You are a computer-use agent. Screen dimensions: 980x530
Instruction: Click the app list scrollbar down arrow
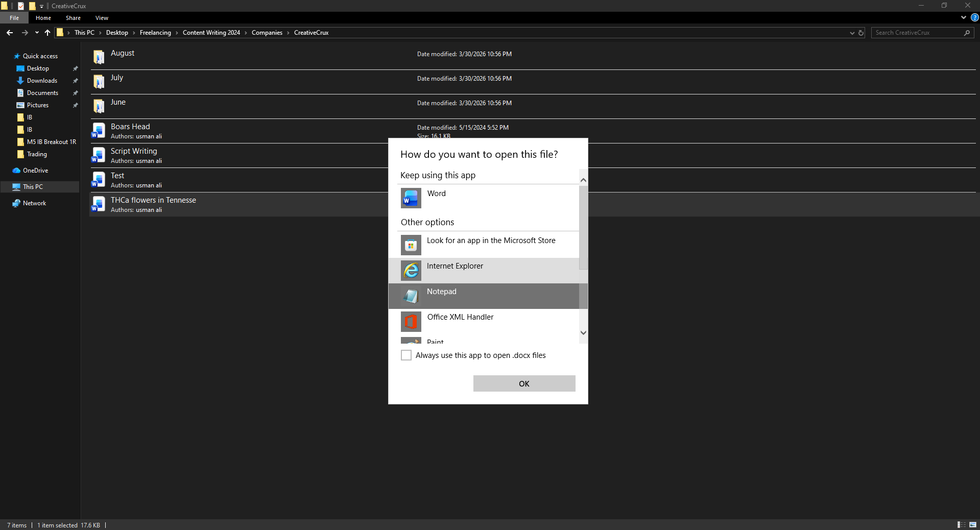click(583, 333)
